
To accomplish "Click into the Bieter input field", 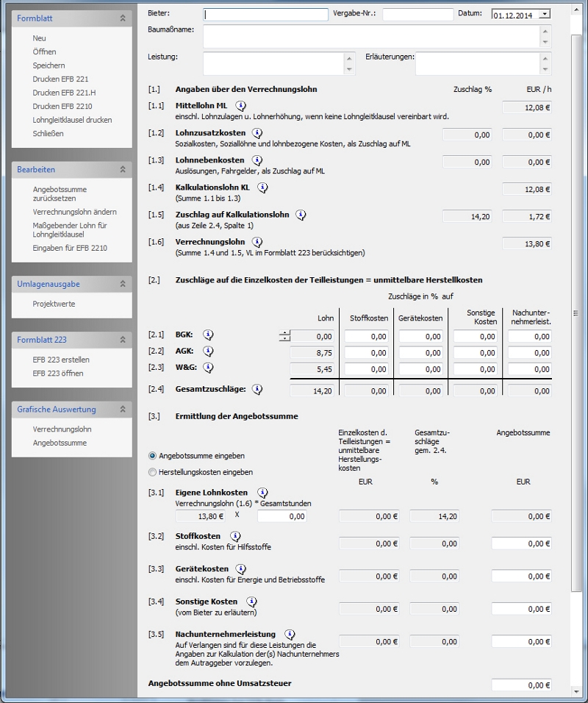I will point(266,14).
